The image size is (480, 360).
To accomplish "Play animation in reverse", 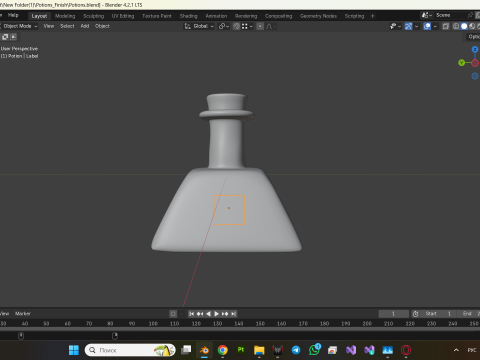I will pyautogui.click(x=208, y=314).
